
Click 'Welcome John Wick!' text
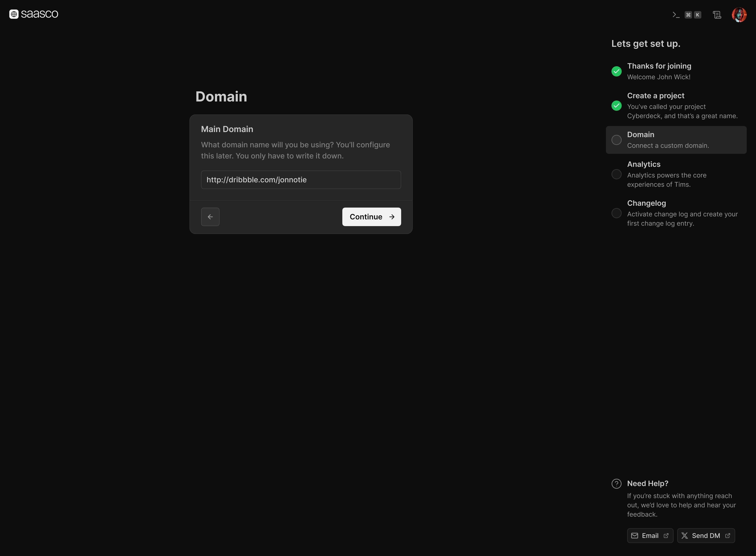[659, 77]
